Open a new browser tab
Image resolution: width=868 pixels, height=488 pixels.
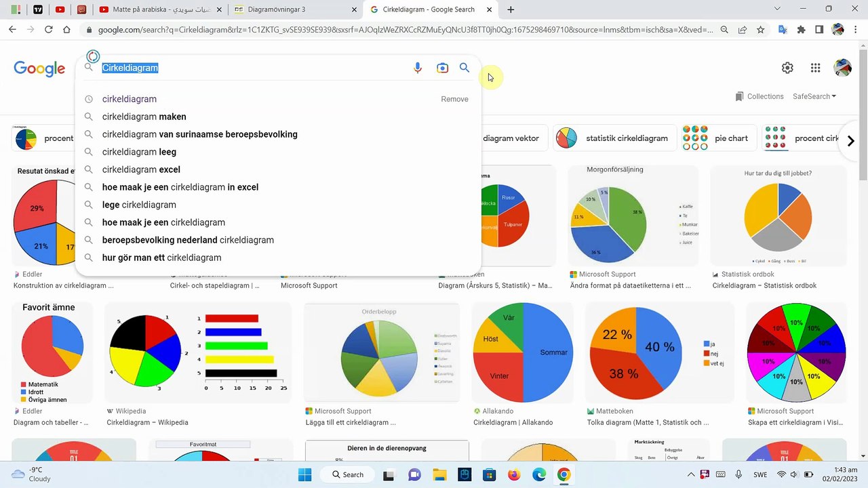511,9
